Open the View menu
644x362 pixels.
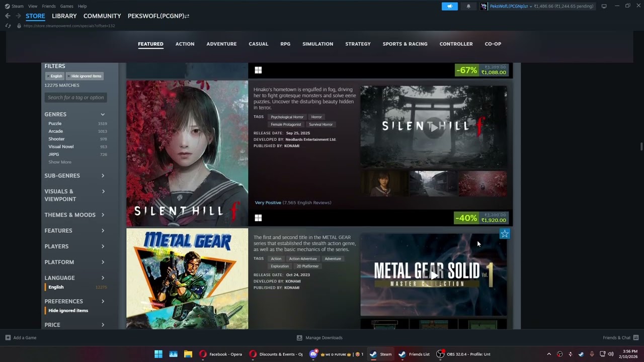(x=33, y=6)
